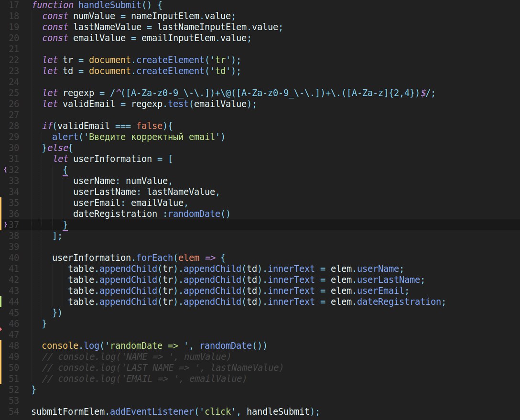520x420 pixels.
Task: Click the closing brace on line 37
Action: point(65,225)
